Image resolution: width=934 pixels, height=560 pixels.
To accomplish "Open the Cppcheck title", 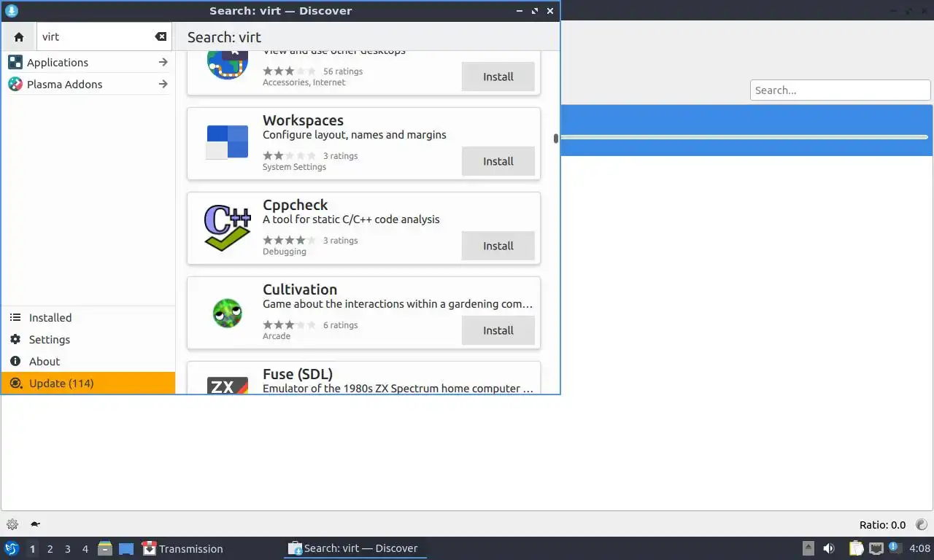I will tap(295, 205).
